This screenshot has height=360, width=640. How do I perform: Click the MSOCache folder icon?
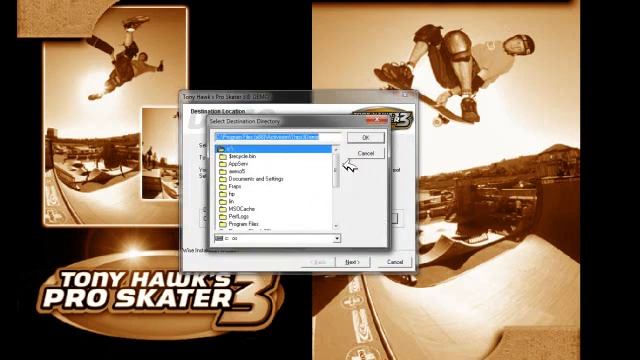click(x=223, y=209)
